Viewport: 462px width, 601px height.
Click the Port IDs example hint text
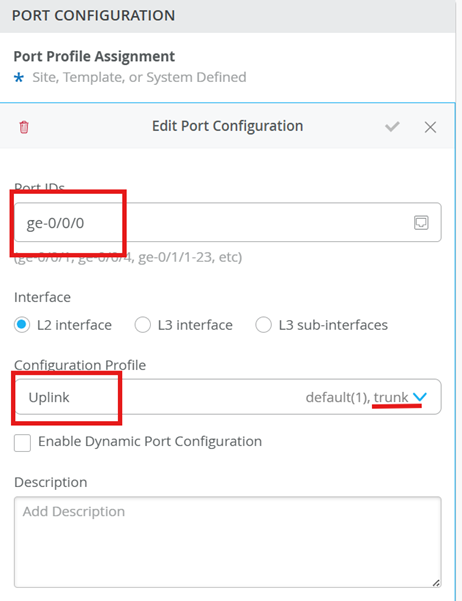(128, 257)
